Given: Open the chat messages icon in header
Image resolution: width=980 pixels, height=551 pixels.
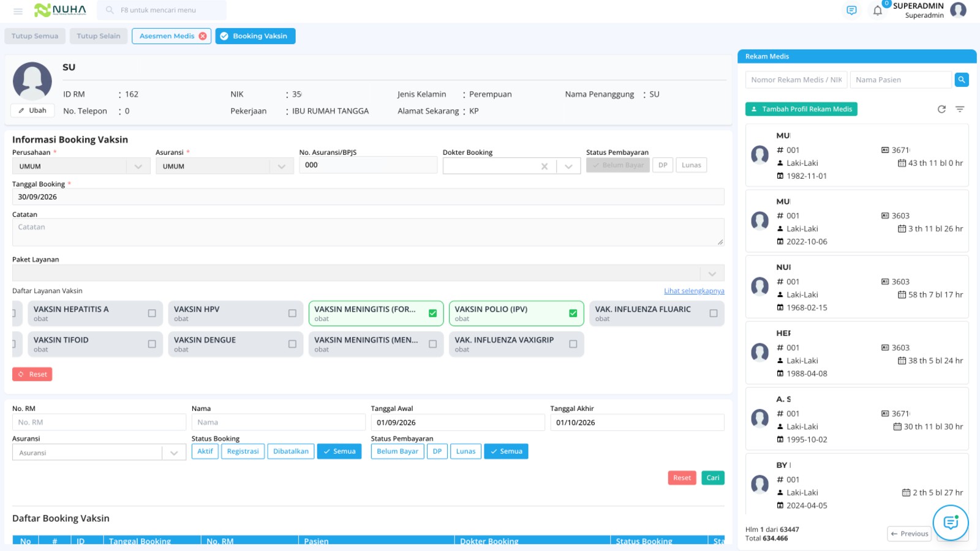Looking at the screenshot, I should tap(851, 10).
